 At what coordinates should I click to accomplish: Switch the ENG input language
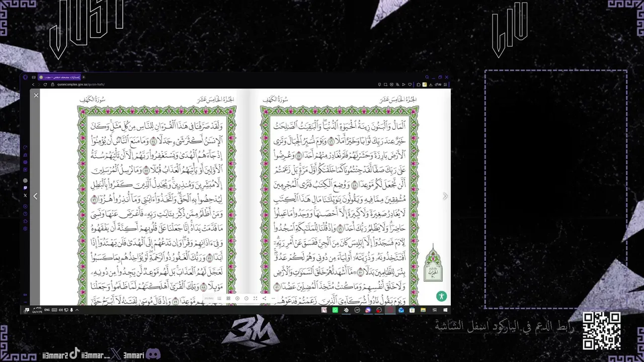[x=47, y=310]
